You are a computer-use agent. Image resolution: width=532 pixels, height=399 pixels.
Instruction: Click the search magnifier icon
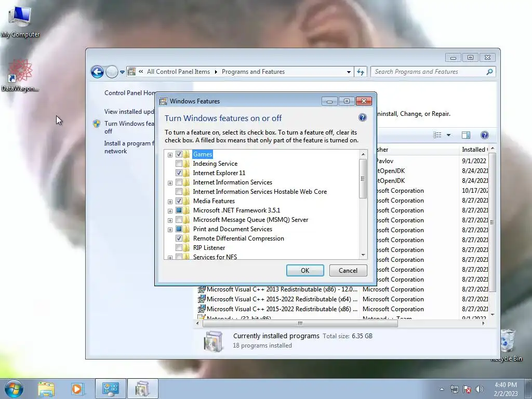click(489, 72)
